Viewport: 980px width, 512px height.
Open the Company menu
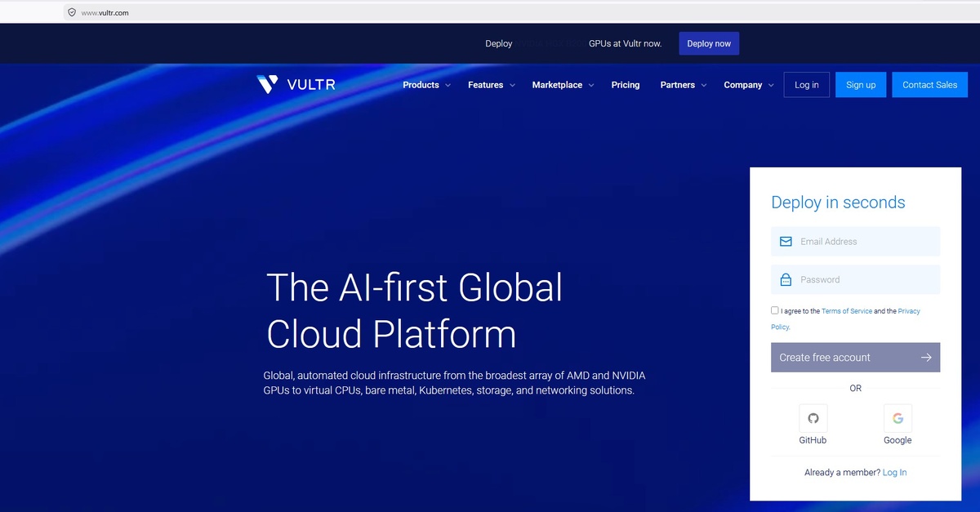coord(743,85)
